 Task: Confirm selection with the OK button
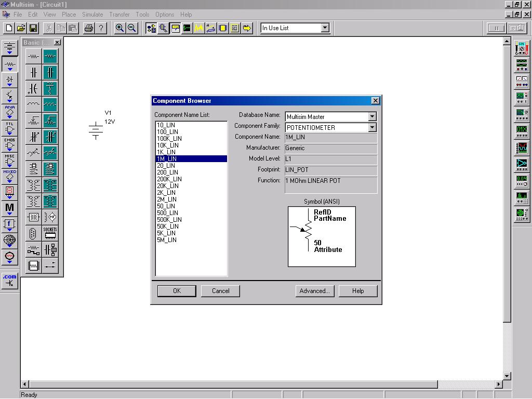[177, 291]
